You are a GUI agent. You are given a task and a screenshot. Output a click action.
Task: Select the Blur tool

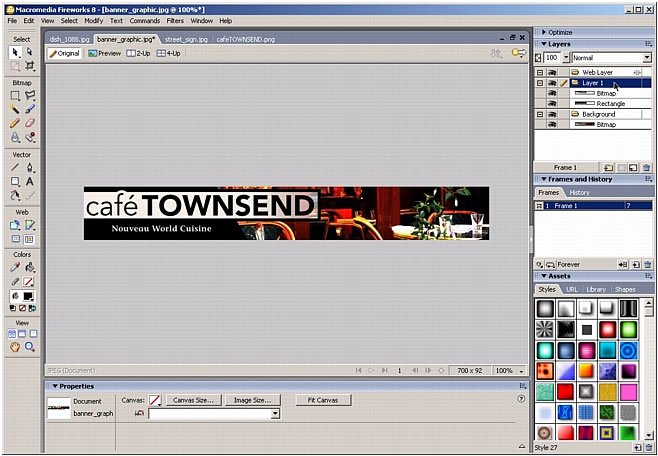click(15, 137)
